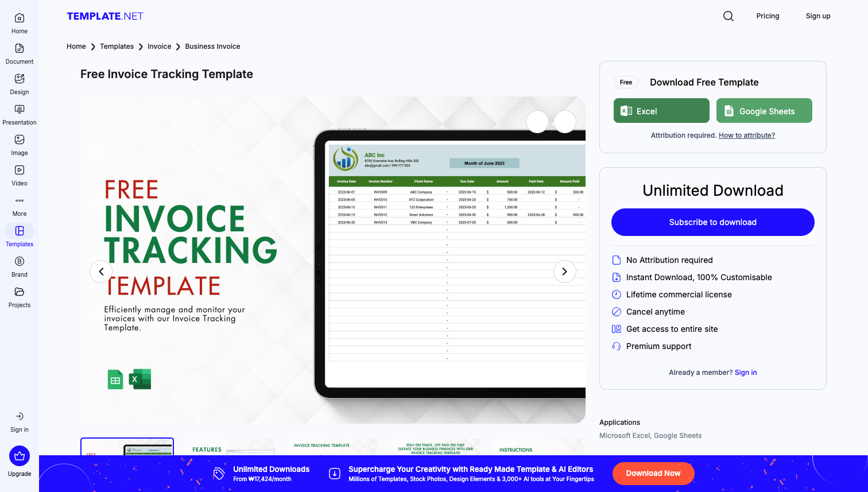Screen dimensions: 868x492
Task: Go back using the left carousel arrow
Action: (x=101, y=271)
